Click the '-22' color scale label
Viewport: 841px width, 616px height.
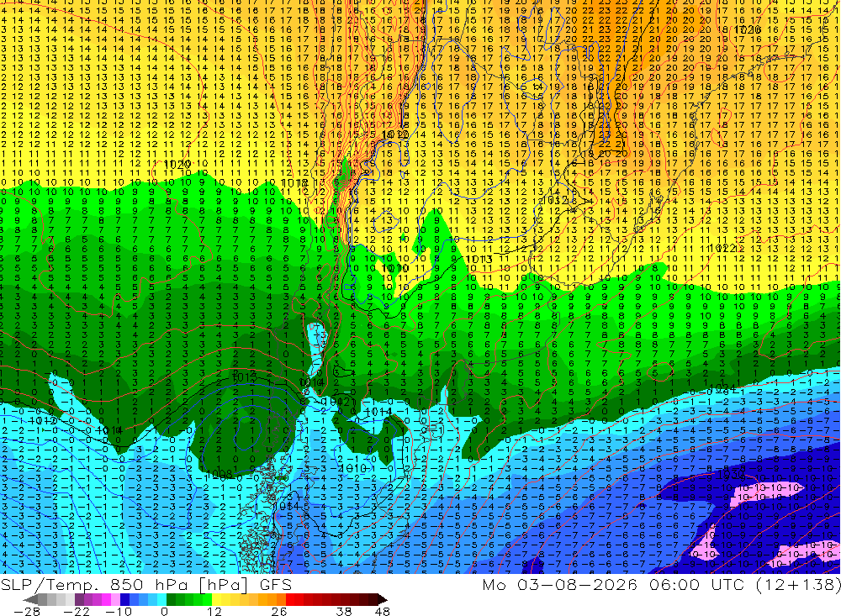click(77, 611)
